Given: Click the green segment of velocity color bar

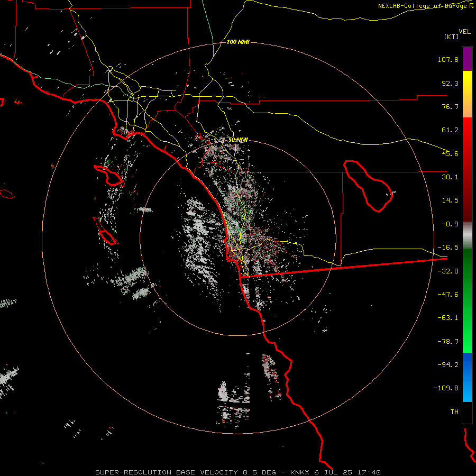Looking at the screenshot, I should point(467,300).
